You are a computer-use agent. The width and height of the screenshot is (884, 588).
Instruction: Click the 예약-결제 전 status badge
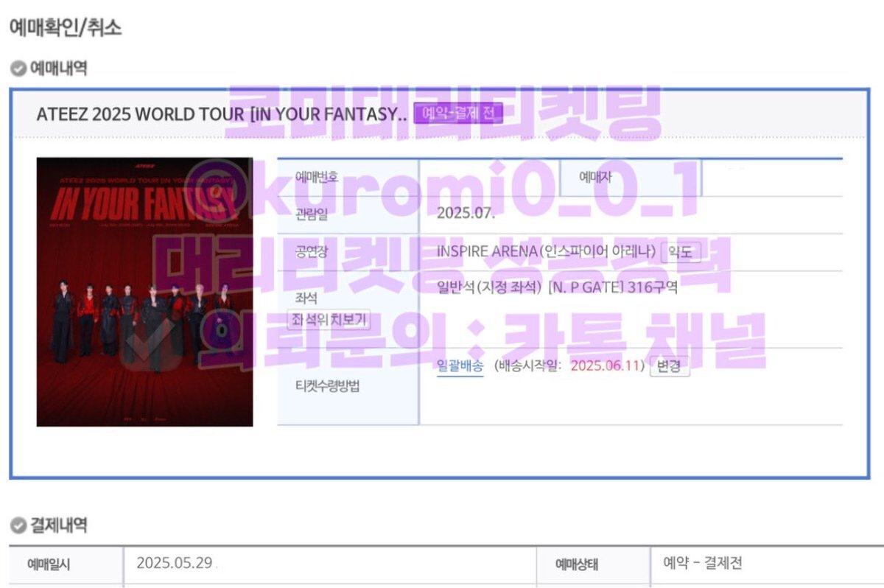[x=458, y=113]
